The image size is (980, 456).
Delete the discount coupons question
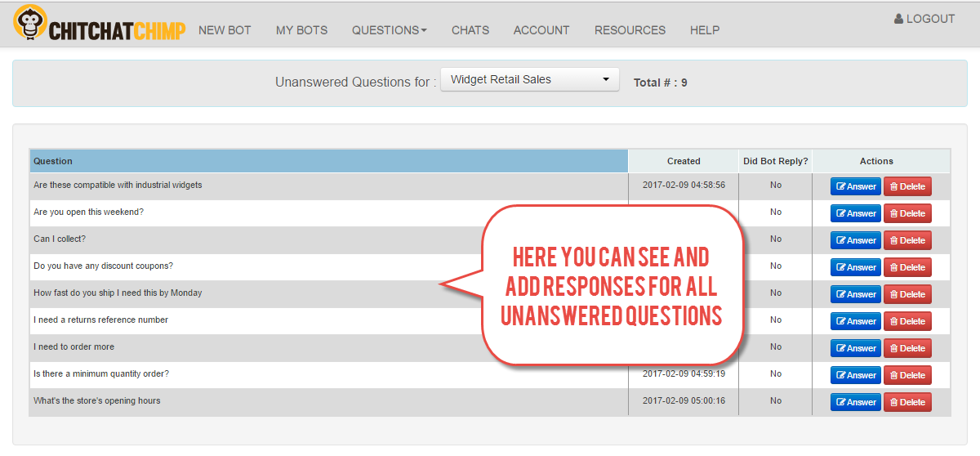[907, 267]
